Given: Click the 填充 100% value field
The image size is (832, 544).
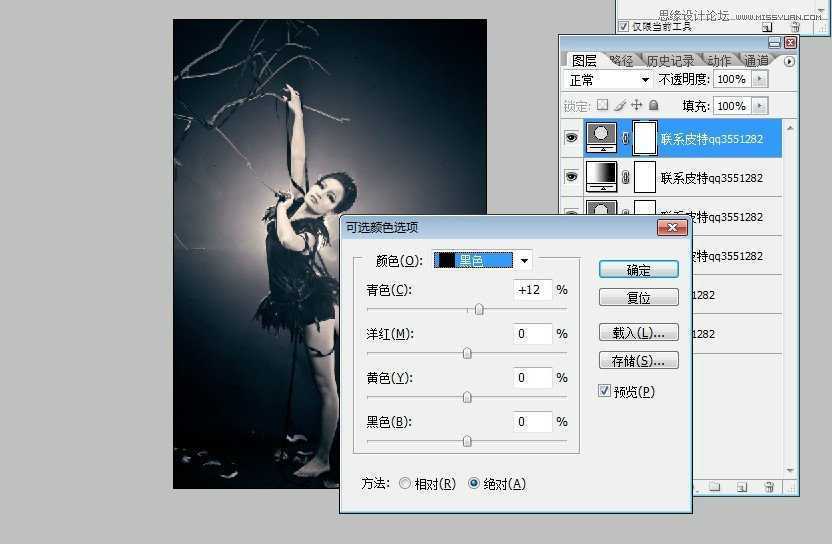Looking at the screenshot, I should pyautogui.click(x=732, y=106).
